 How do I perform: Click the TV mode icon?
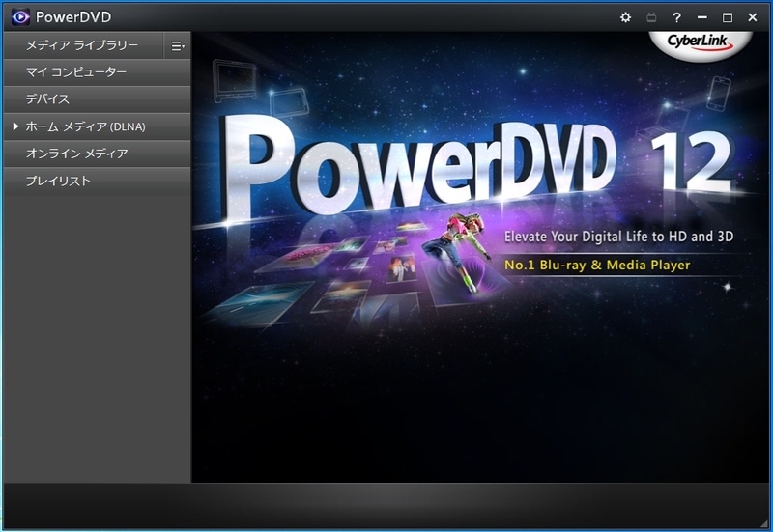651,17
